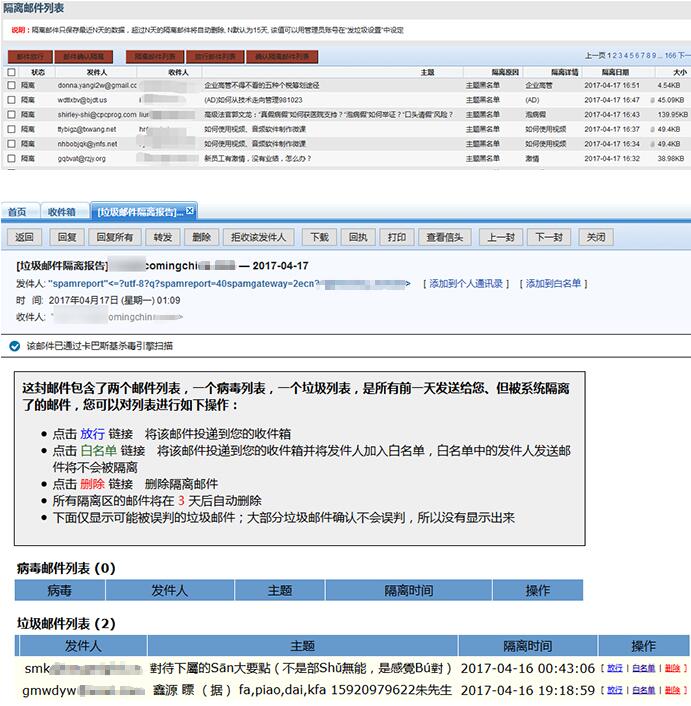The width and height of the screenshot is (691, 706).
Task: Click subject (AD)如何从技术走向管理981023
Action: point(253,100)
